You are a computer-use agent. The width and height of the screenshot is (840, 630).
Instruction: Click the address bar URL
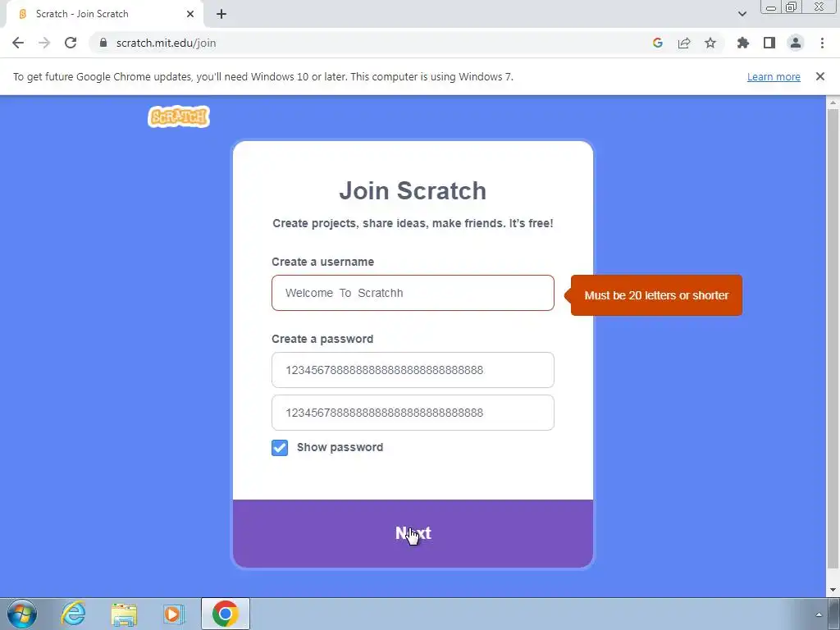[166, 43]
